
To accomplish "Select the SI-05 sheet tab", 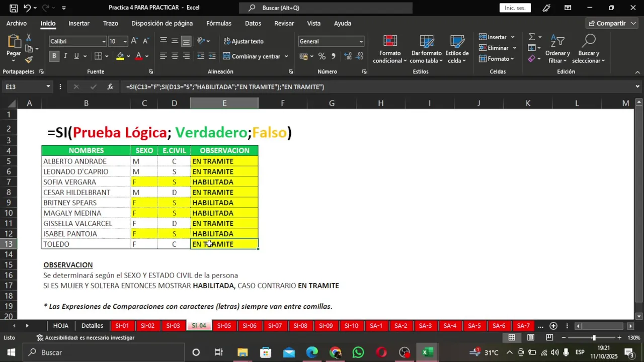I will 224,326.
